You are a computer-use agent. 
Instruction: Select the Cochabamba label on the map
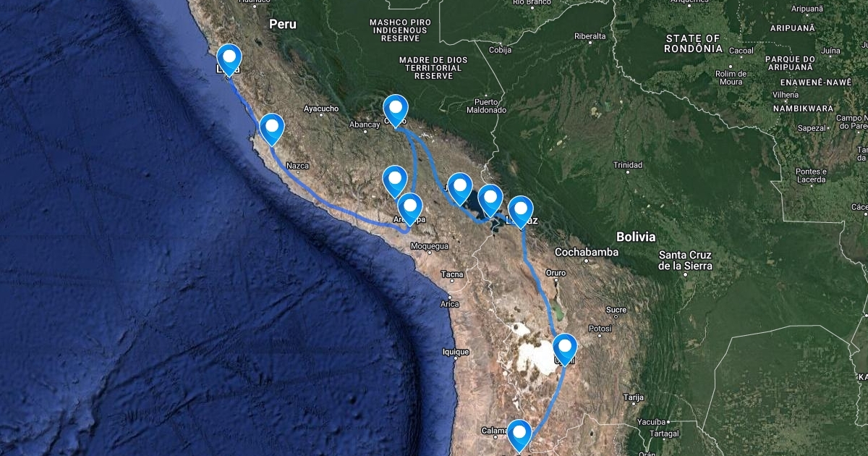tap(586, 252)
